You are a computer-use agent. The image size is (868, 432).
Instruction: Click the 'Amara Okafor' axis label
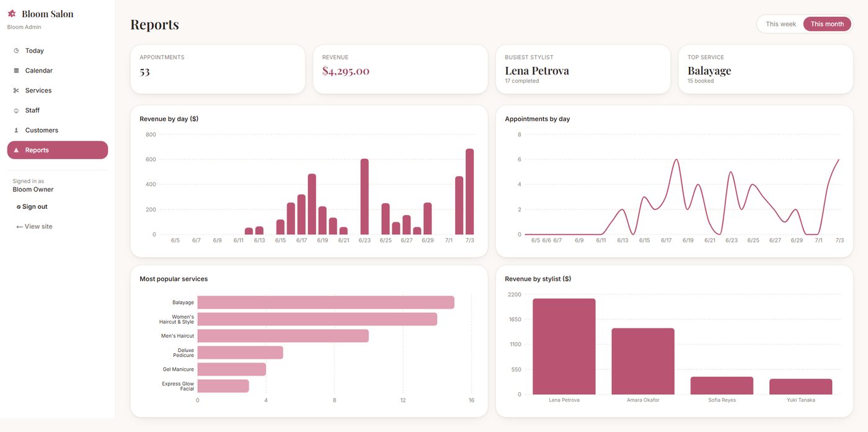pyautogui.click(x=643, y=400)
